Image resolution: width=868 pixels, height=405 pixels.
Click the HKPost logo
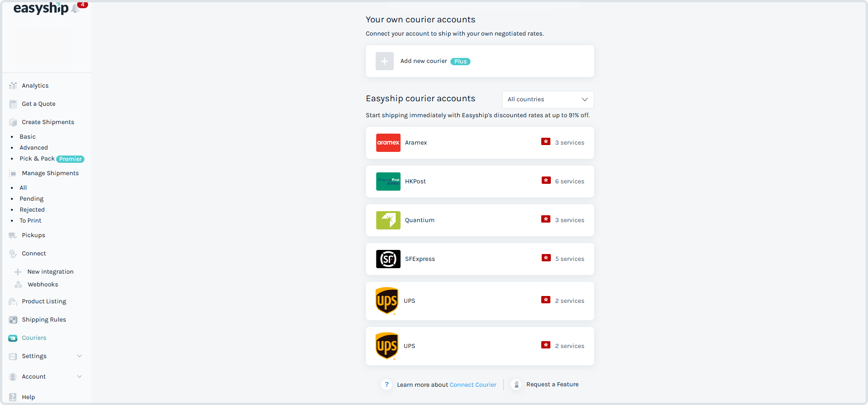point(388,182)
